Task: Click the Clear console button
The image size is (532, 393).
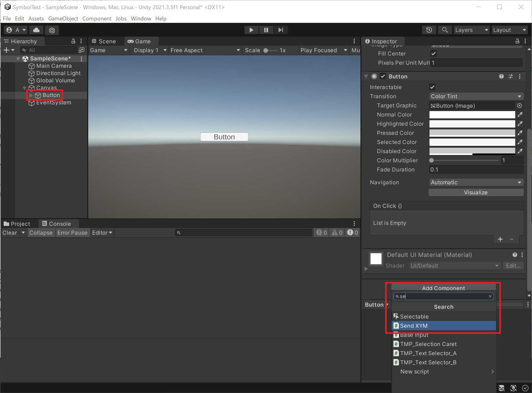Action: point(10,233)
